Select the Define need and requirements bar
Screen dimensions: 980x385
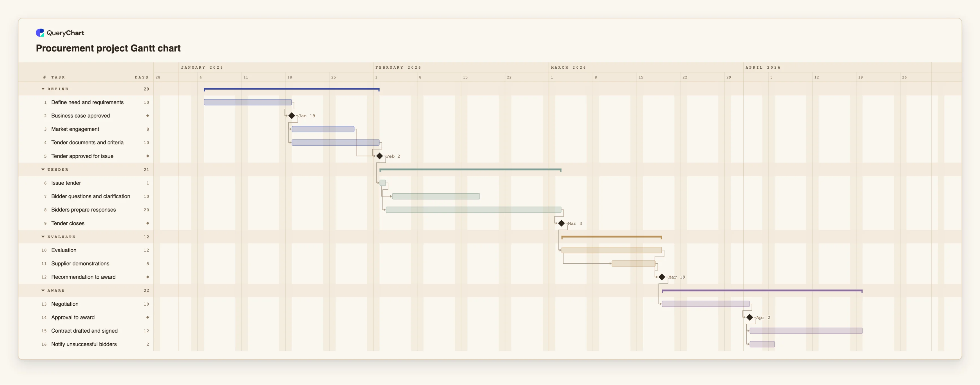[248, 102]
